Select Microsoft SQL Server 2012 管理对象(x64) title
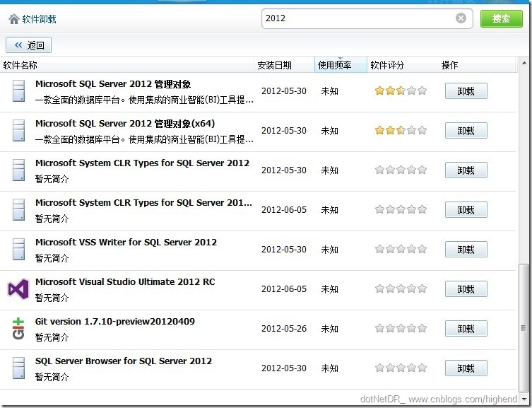This screenshot has width=532, height=408. pos(125,124)
